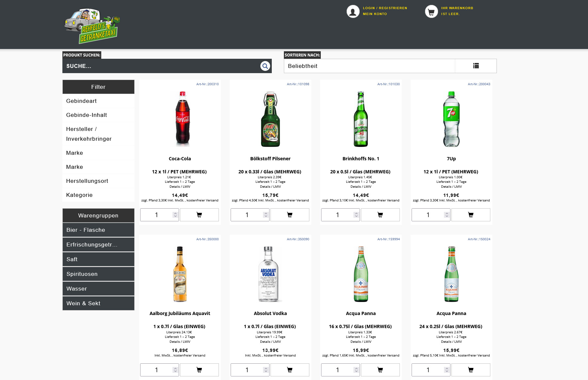The image size is (588, 380).
Task: Select Wein & Sekt product group
Action: pyautogui.click(x=98, y=303)
